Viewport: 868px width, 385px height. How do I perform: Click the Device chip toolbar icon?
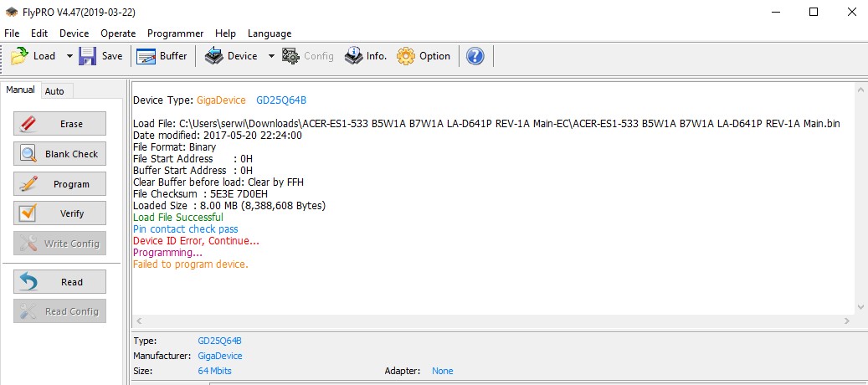[213, 56]
